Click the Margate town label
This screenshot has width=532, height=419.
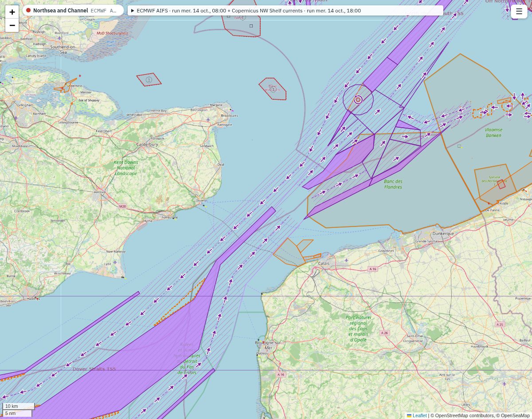(216, 105)
